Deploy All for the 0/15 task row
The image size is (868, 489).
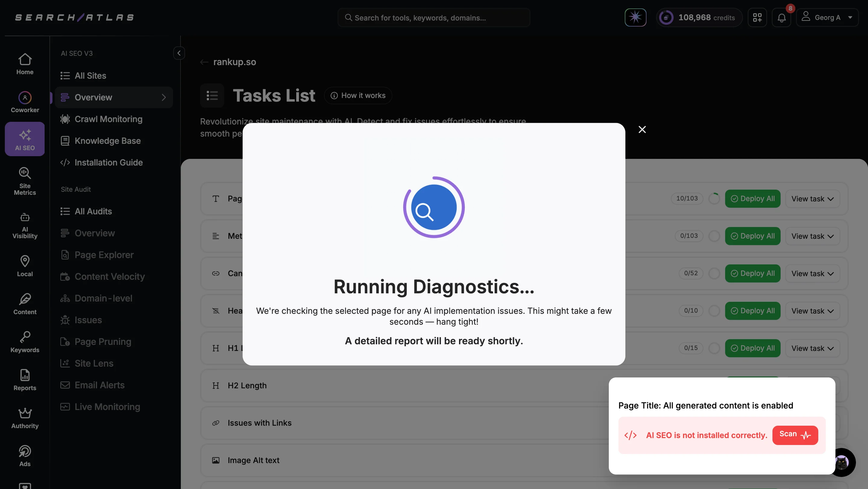click(x=753, y=348)
